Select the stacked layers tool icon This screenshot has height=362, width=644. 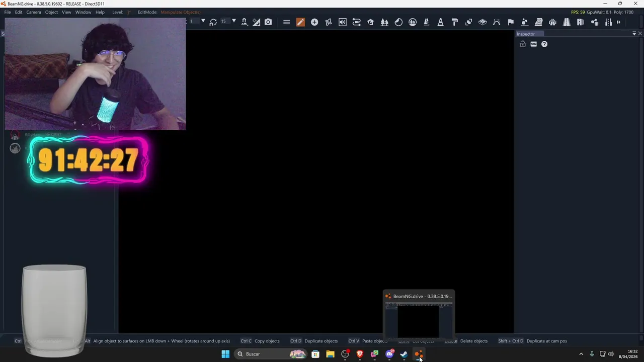(x=482, y=22)
